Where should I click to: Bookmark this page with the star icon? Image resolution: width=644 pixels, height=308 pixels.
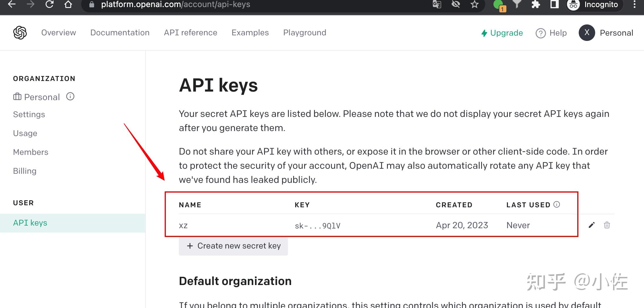(474, 4)
